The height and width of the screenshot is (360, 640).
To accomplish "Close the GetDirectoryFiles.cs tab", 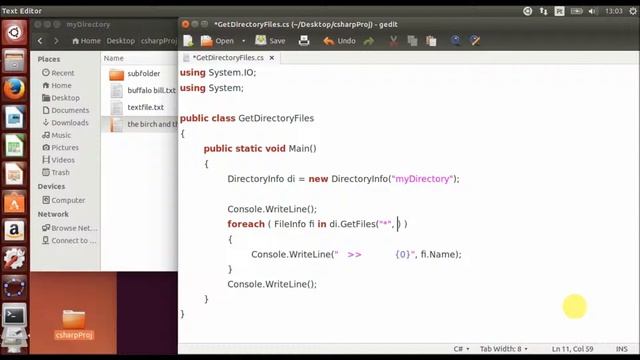I will point(272,58).
